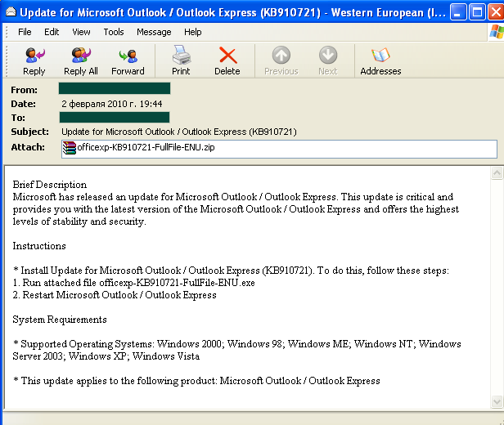Click the Reply All toolbar icon

(x=81, y=55)
